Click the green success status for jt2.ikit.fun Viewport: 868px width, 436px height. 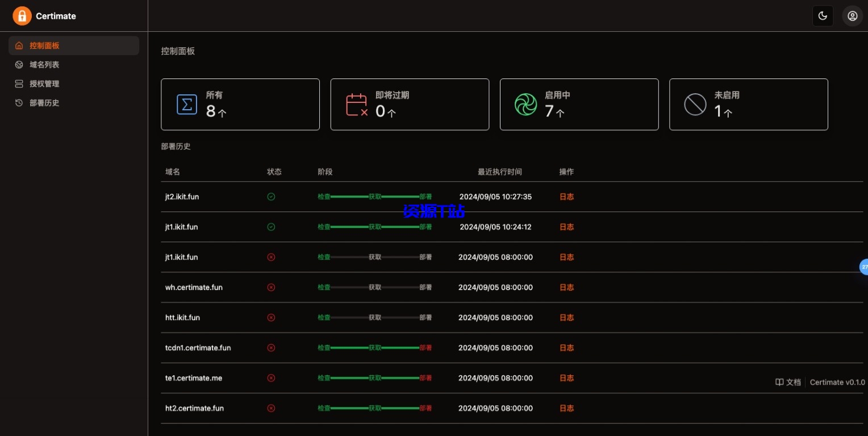(271, 197)
